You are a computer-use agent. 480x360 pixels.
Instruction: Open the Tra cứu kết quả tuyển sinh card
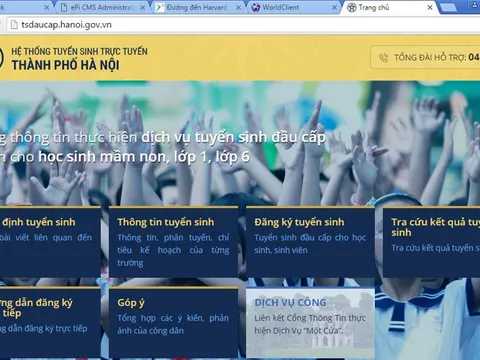(431, 242)
